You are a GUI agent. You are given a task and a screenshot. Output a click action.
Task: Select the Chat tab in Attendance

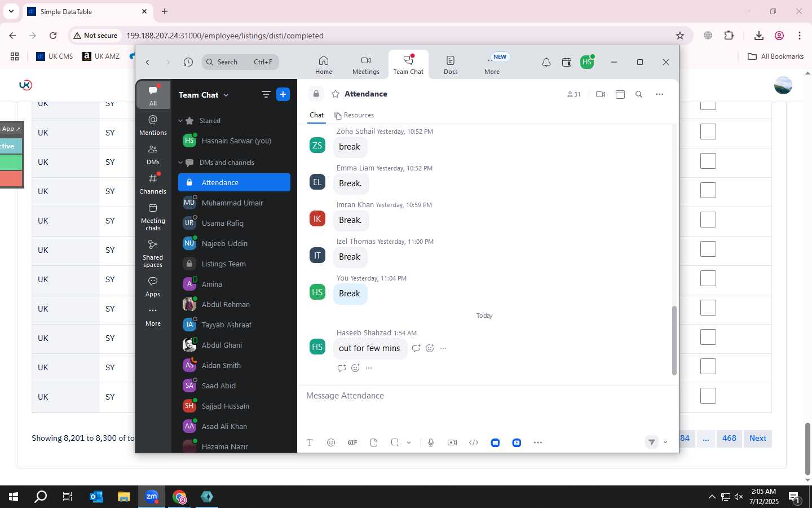pos(316,115)
